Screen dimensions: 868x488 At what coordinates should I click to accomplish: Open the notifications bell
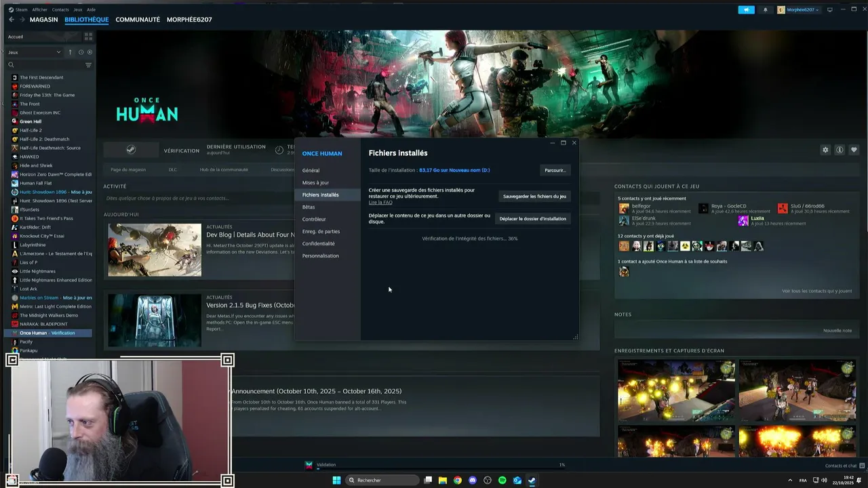766,9
